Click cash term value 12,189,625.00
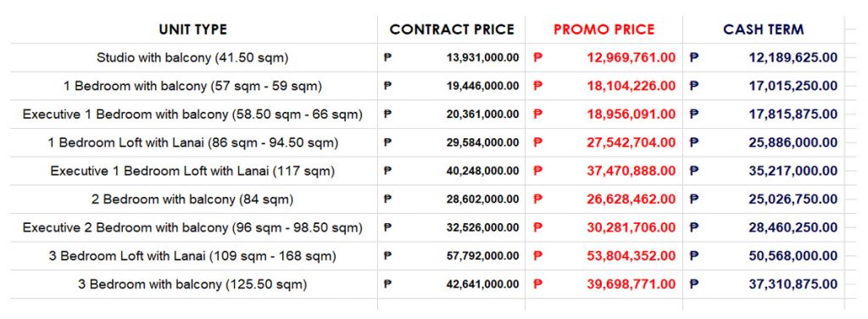The width and height of the screenshot is (868, 319). tap(793, 58)
